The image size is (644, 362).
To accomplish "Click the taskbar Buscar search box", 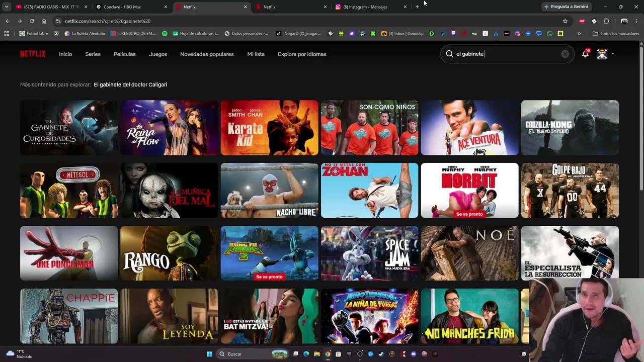I will click(x=253, y=354).
